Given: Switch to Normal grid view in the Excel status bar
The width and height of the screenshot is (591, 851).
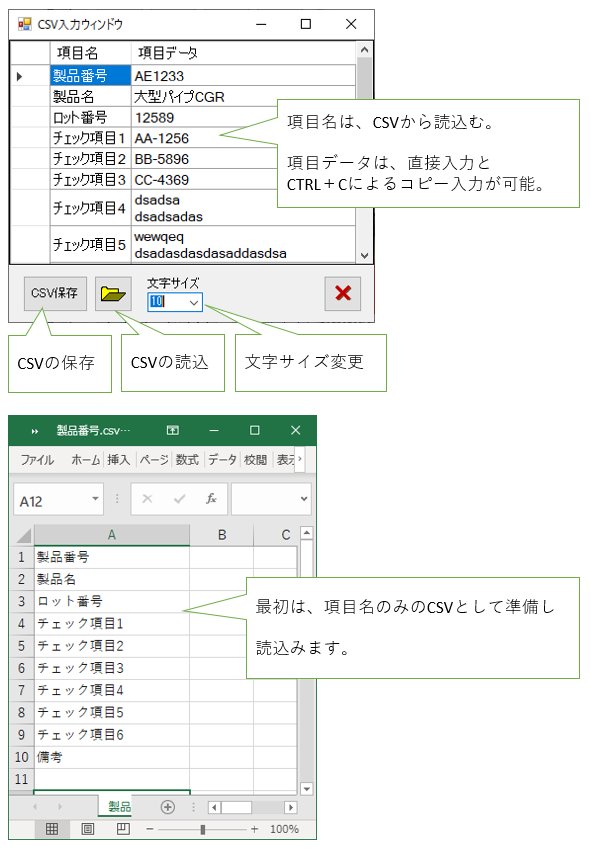Looking at the screenshot, I should (x=52, y=829).
